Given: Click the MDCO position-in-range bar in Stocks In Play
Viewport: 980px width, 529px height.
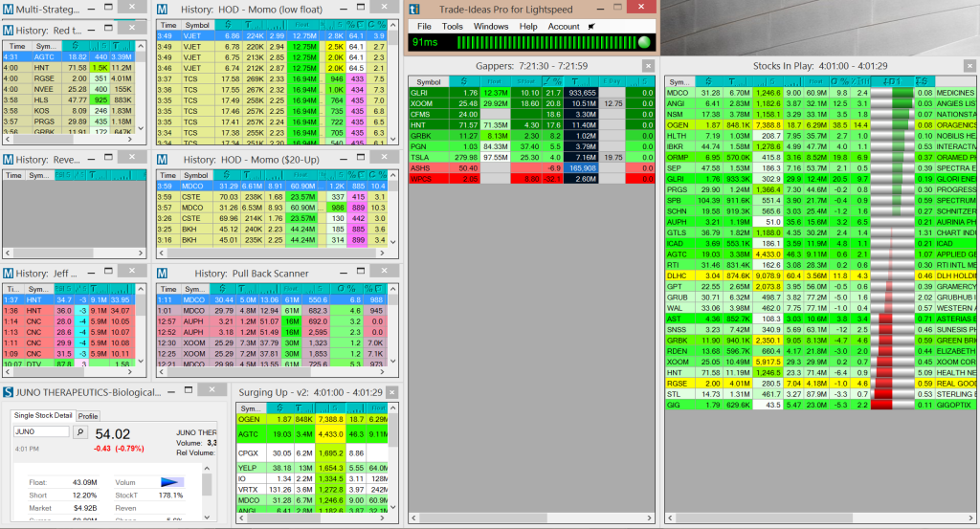Looking at the screenshot, I should (x=892, y=93).
